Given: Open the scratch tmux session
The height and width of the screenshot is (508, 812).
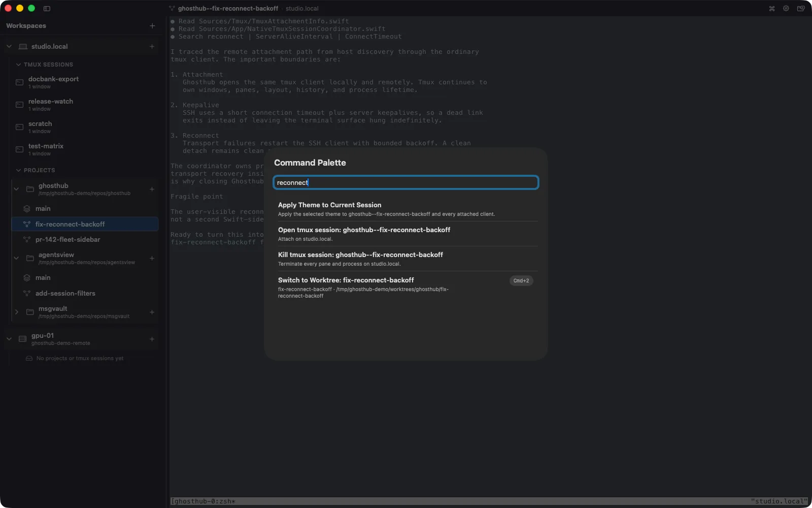Looking at the screenshot, I should 84,127.
